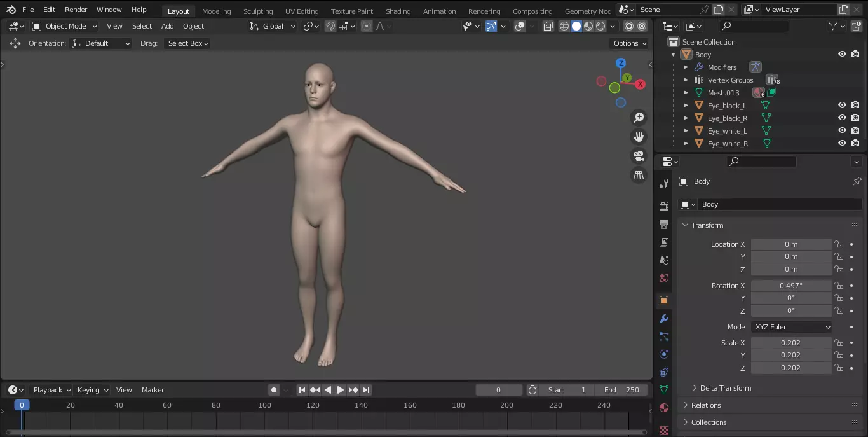The height and width of the screenshot is (437, 868).
Task: Switch to the UV Editing workspace tab
Action: tap(302, 11)
